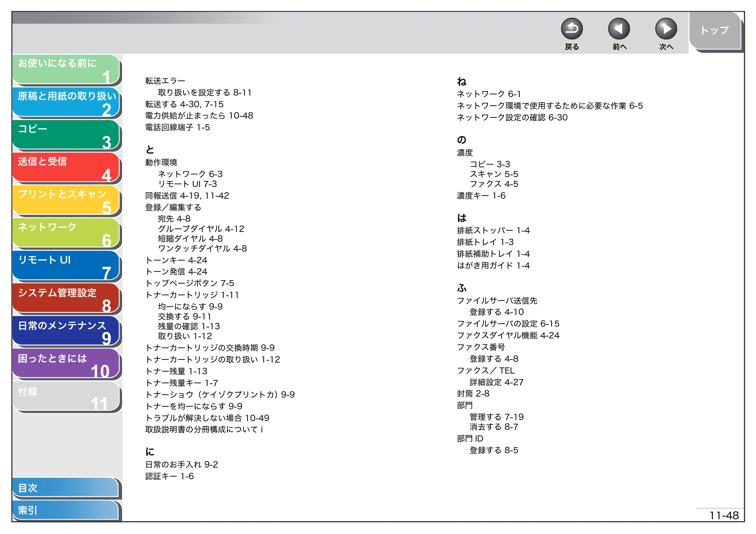Open ファイルサーバの設定 6-15 entry

point(508,324)
